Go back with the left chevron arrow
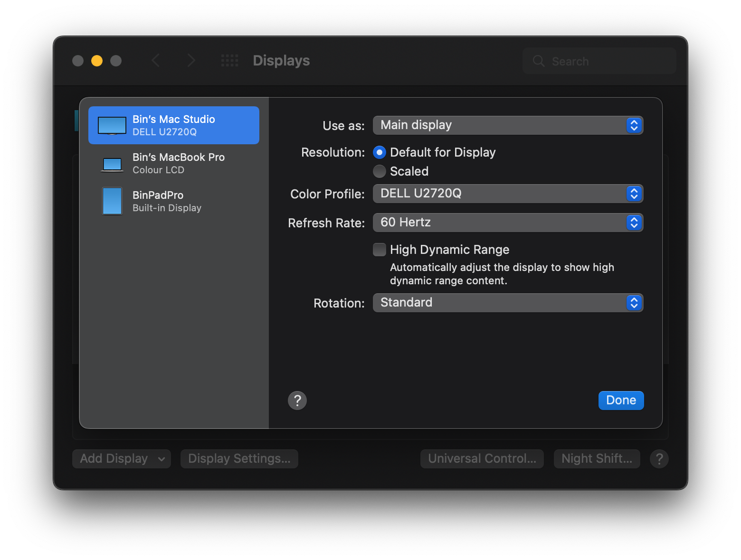The image size is (741, 560). pos(156,61)
